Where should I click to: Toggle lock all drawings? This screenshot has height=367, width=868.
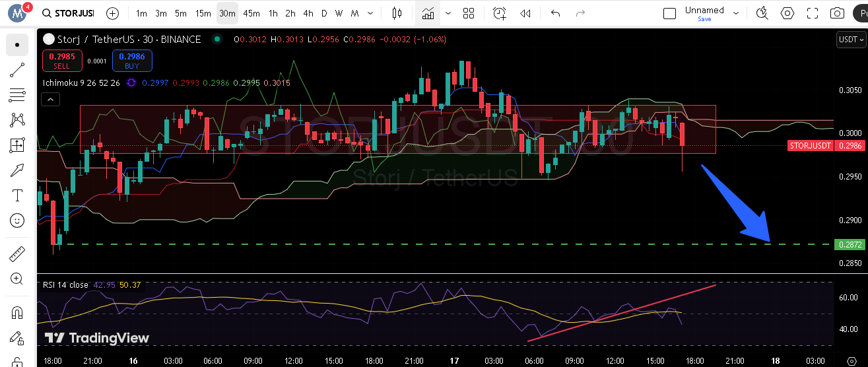point(17,337)
